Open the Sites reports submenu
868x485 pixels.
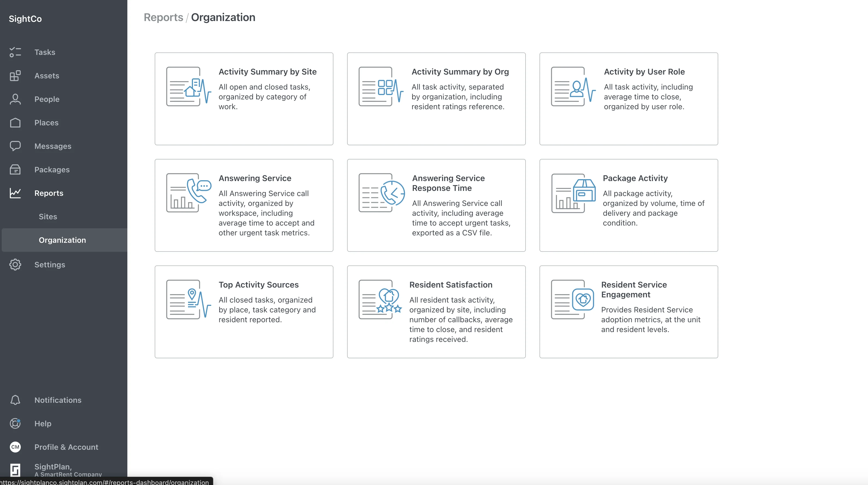pyautogui.click(x=48, y=217)
